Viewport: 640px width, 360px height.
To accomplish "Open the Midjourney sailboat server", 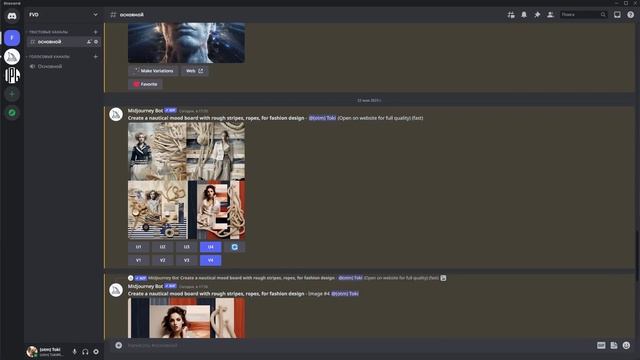I will click(x=12, y=57).
